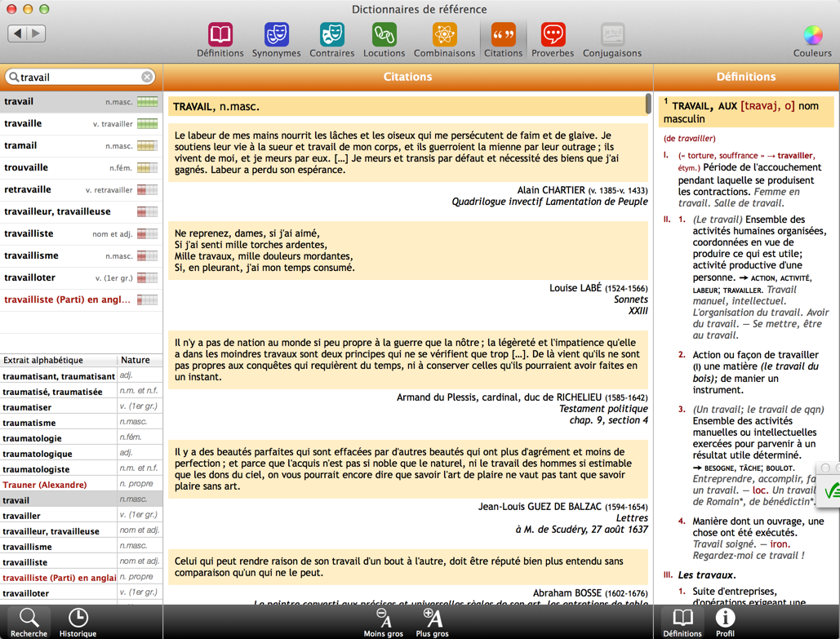This screenshot has width=840, height=639.
Task: Select traumatisme in alphabetical list
Action: 81,423
